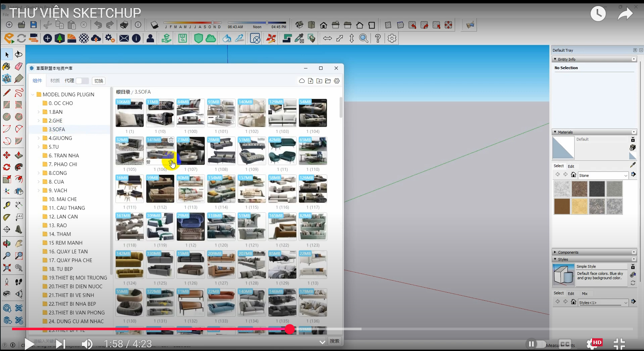The height and width of the screenshot is (351, 644).
Task: Expand the Components panel
Action: pyautogui.click(x=555, y=252)
